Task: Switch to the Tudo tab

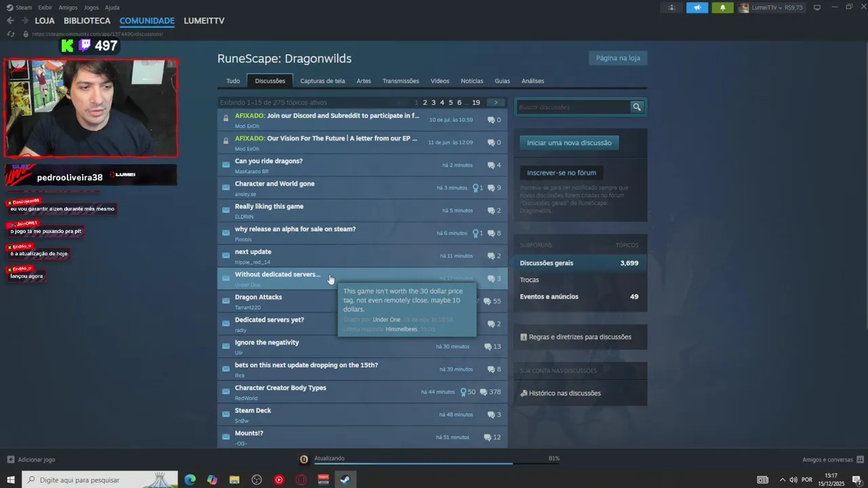Action: [x=233, y=81]
